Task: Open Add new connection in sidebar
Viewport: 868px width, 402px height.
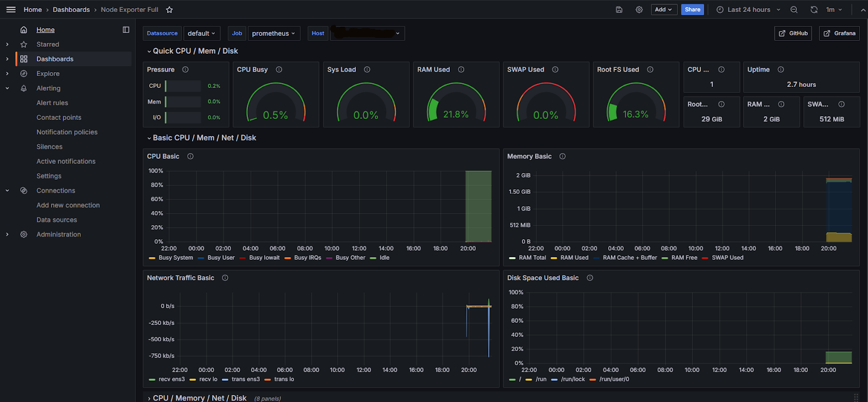Action: tap(68, 206)
